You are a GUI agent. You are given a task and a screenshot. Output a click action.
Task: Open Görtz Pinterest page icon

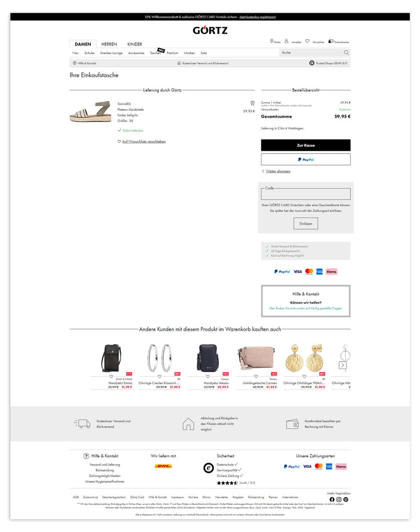[x=346, y=499]
